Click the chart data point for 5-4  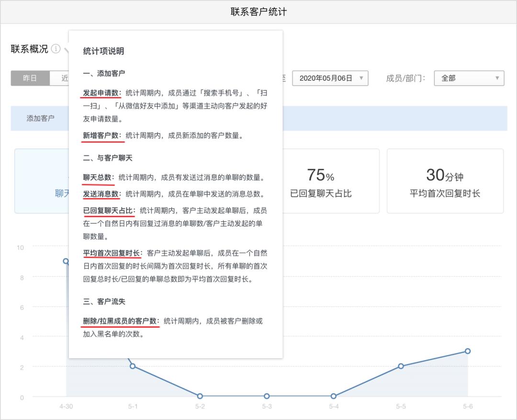click(334, 396)
